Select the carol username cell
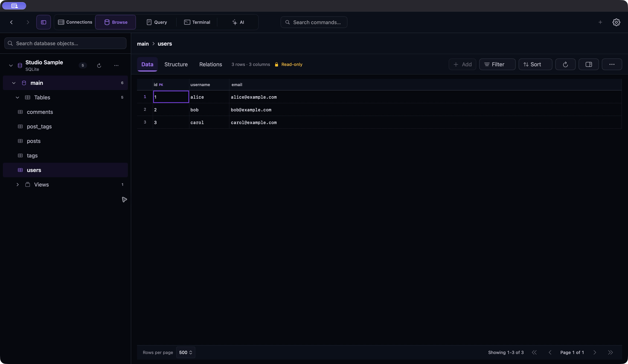 tap(209, 122)
